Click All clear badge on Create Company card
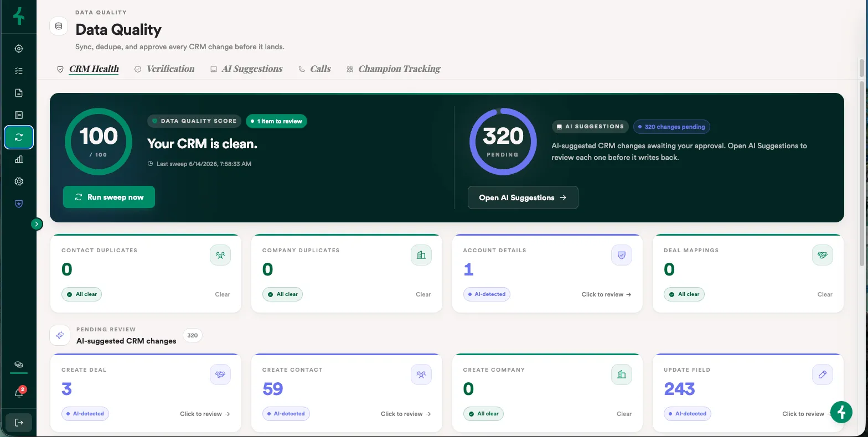868x437 pixels. (x=483, y=414)
